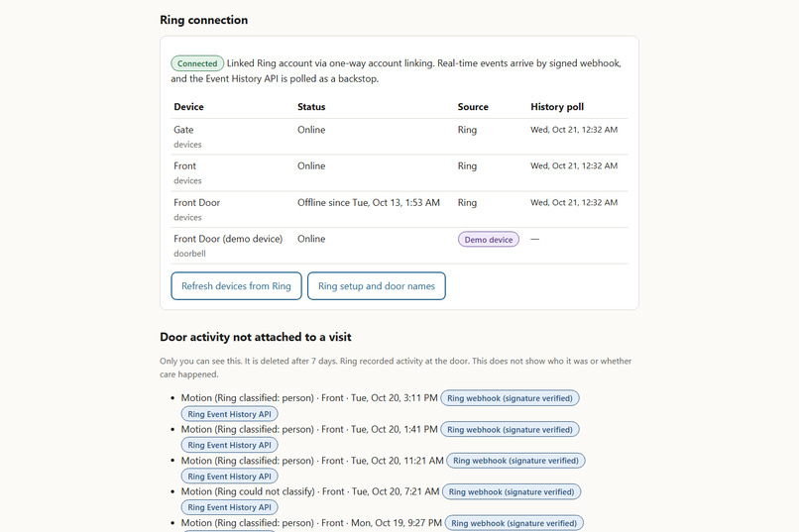Open Ring setup and door names

tap(376, 286)
